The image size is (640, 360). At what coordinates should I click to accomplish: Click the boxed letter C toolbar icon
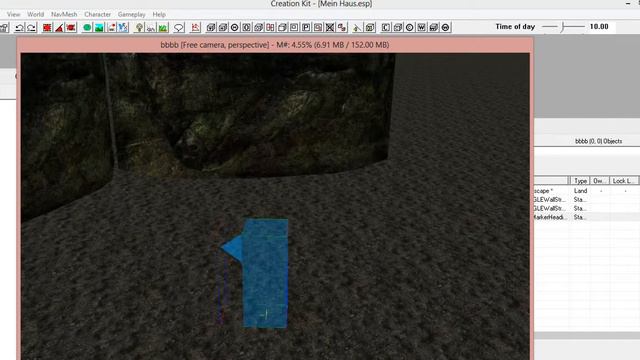[x=386, y=28]
